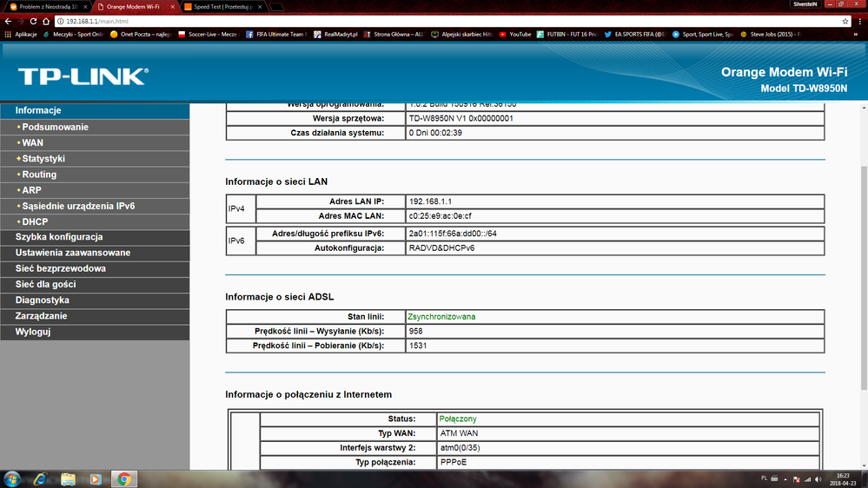This screenshot has width=868, height=488.
Task: Open the Windows Start menu
Action: (x=11, y=478)
